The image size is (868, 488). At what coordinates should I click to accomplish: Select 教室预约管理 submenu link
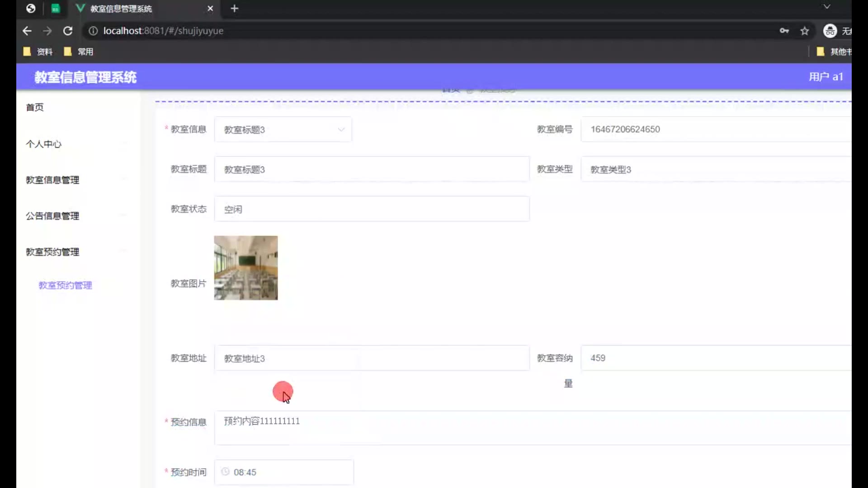coord(65,286)
